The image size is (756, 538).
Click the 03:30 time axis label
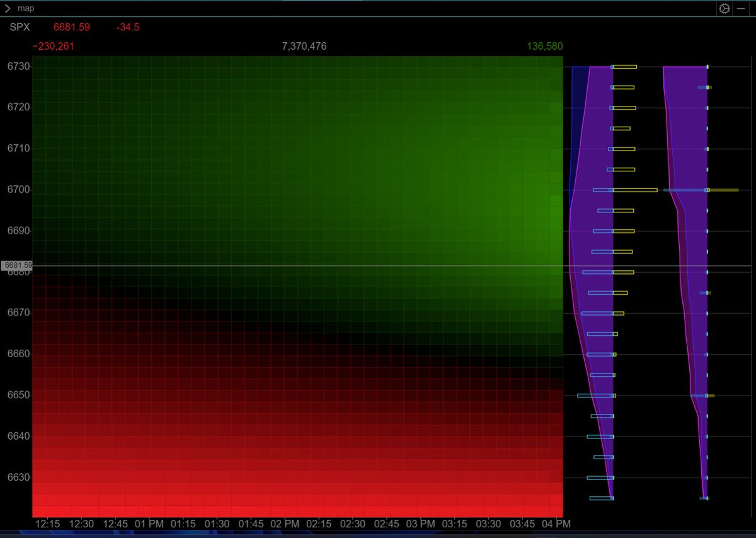(488, 524)
